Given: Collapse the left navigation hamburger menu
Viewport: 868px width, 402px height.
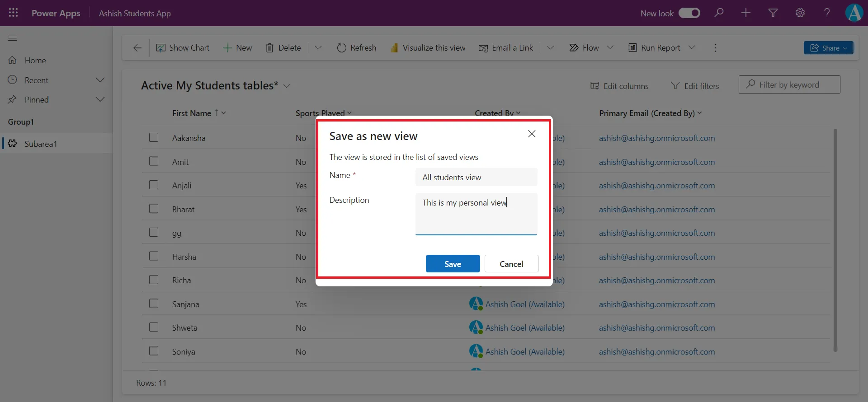Looking at the screenshot, I should (x=13, y=38).
